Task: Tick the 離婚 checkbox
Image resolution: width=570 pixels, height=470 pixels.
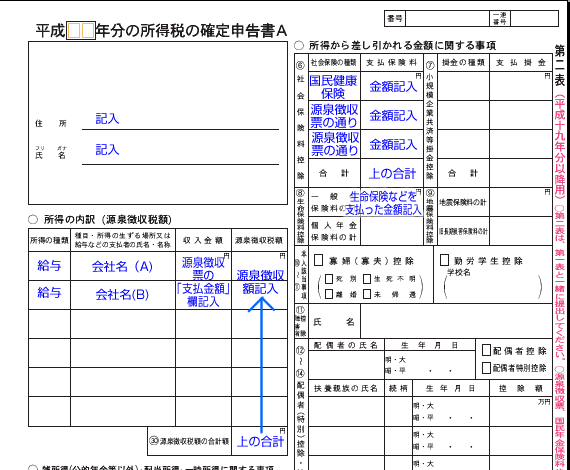Action: tap(329, 294)
